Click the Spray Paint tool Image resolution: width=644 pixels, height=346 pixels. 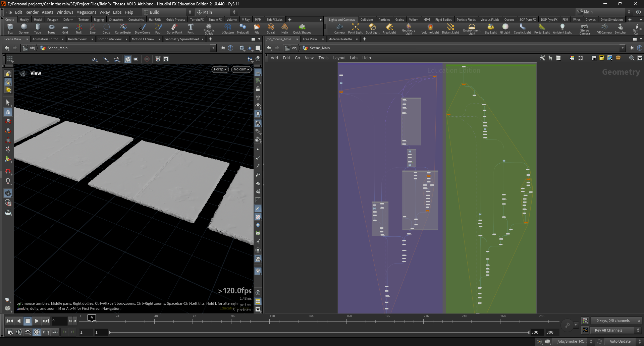pos(174,28)
